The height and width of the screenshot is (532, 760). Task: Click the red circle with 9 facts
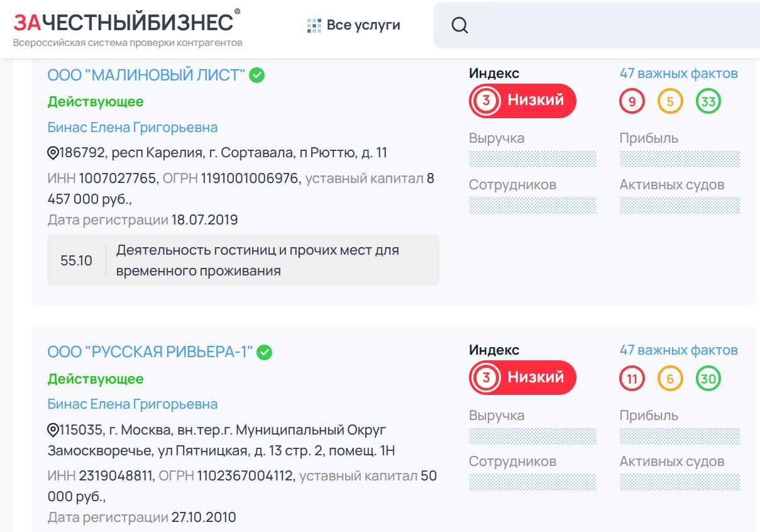[632, 101]
